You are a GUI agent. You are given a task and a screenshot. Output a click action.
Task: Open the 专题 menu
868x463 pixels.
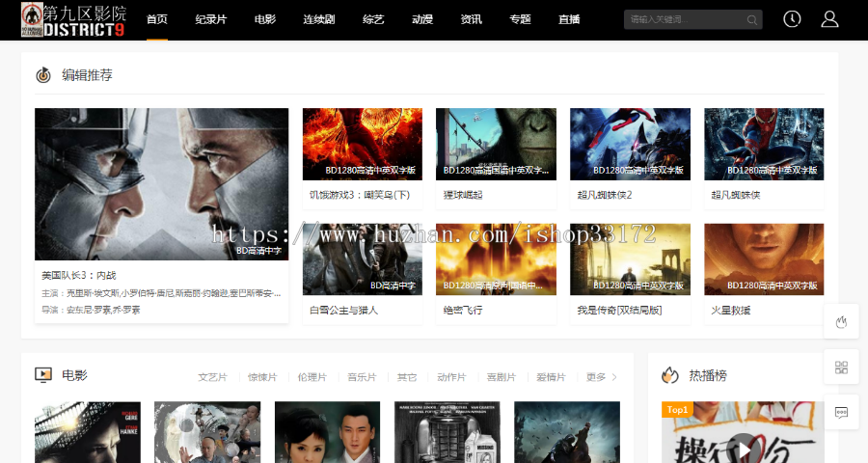click(520, 19)
